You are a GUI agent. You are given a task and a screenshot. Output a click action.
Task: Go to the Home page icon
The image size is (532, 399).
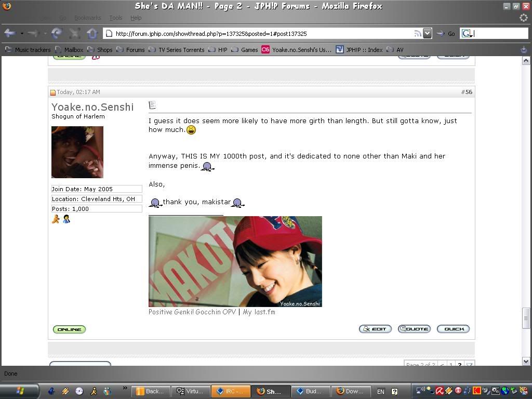[x=92, y=33]
